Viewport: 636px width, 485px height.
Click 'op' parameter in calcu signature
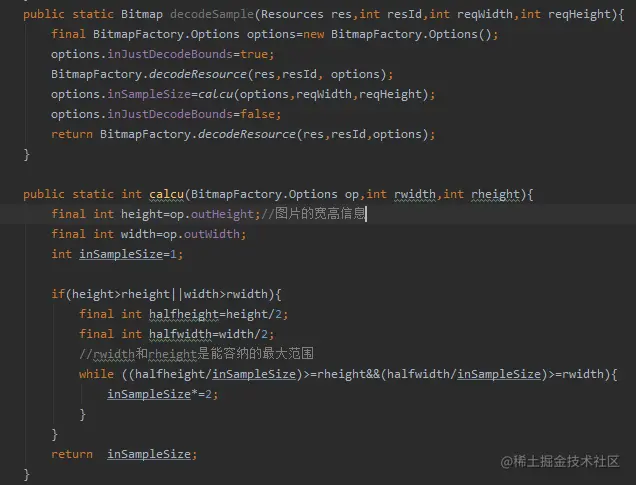352,194
